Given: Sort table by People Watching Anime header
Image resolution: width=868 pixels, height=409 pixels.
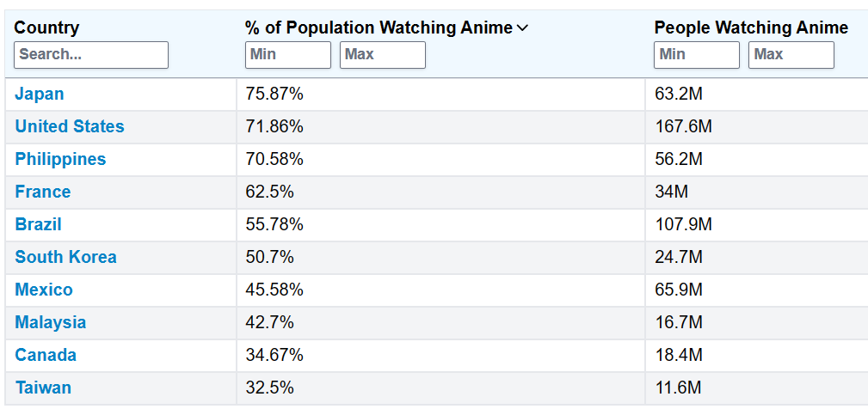Looking at the screenshot, I should point(751,27).
